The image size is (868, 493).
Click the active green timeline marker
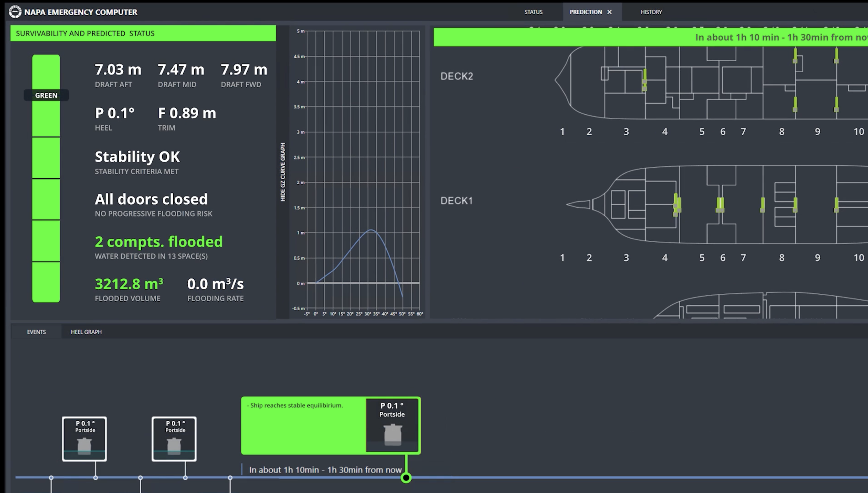tap(406, 478)
